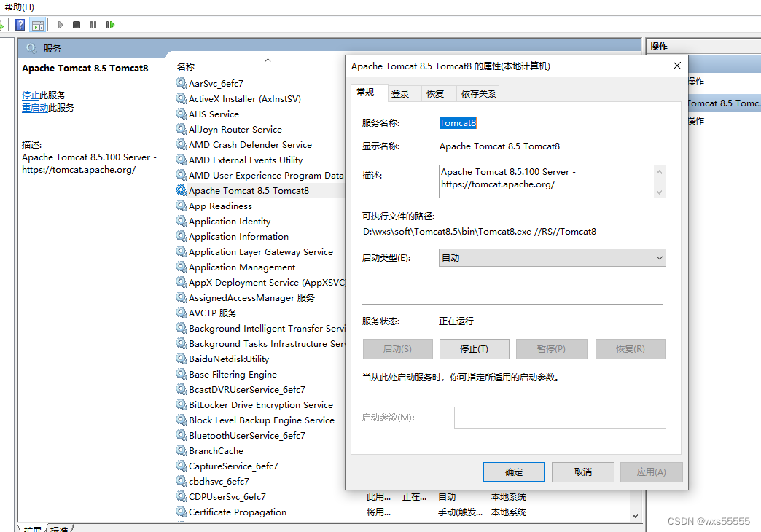Click the 标准 view tab at the bottom
The height and width of the screenshot is (532, 761).
[x=59, y=528]
